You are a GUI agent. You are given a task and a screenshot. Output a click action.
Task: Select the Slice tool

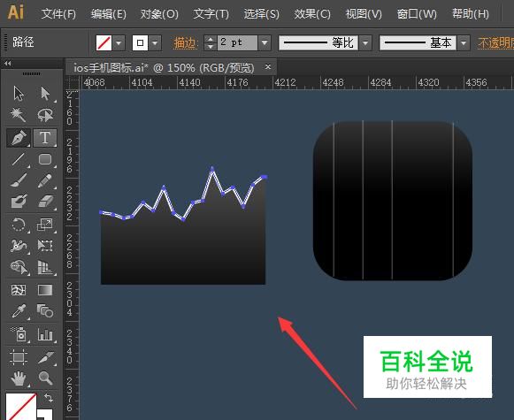point(45,357)
